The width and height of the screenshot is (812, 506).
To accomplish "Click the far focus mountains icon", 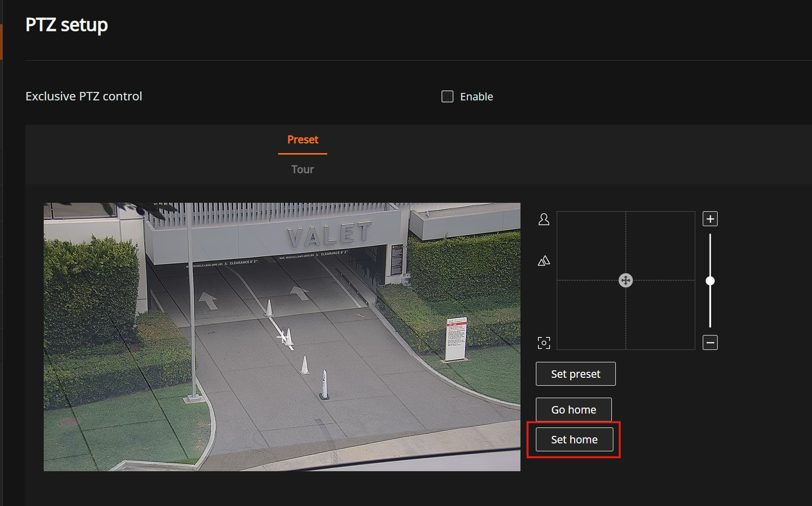I will click(x=544, y=261).
